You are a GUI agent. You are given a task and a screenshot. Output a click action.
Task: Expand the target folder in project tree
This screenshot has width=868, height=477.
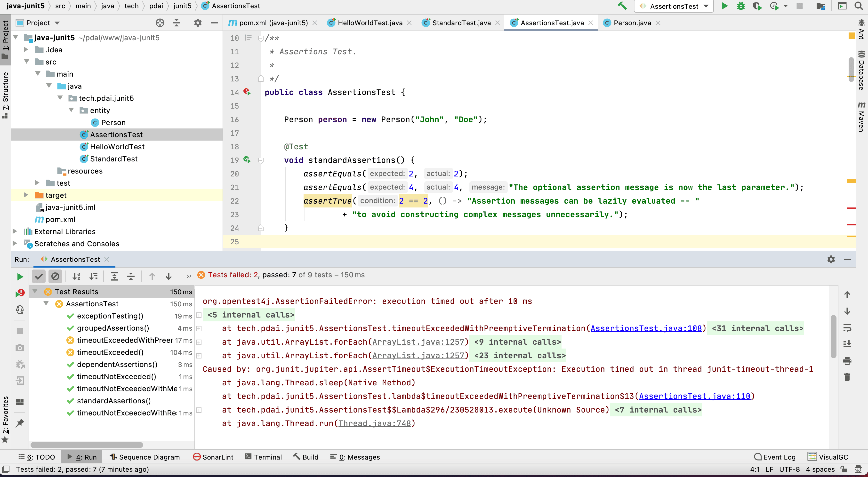(x=26, y=195)
